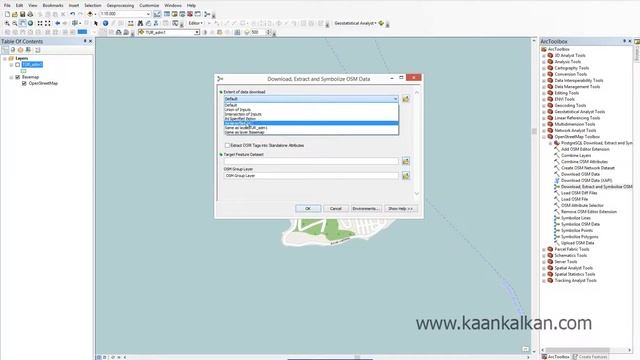Open the Customize menu
640x360 pixels.
[149, 5]
